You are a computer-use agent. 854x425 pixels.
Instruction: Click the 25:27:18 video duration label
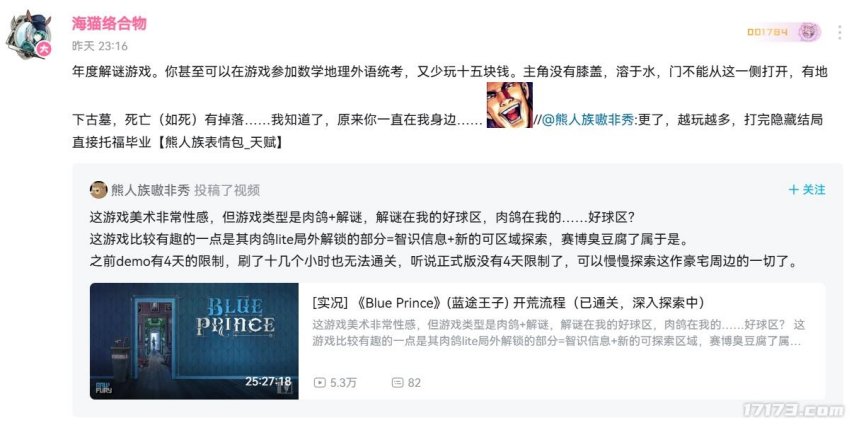[268, 381]
